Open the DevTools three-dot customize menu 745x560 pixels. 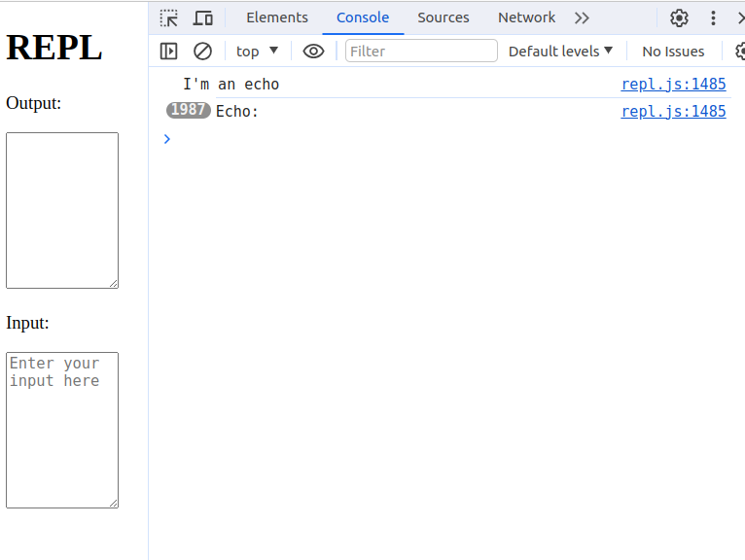pyautogui.click(x=714, y=17)
